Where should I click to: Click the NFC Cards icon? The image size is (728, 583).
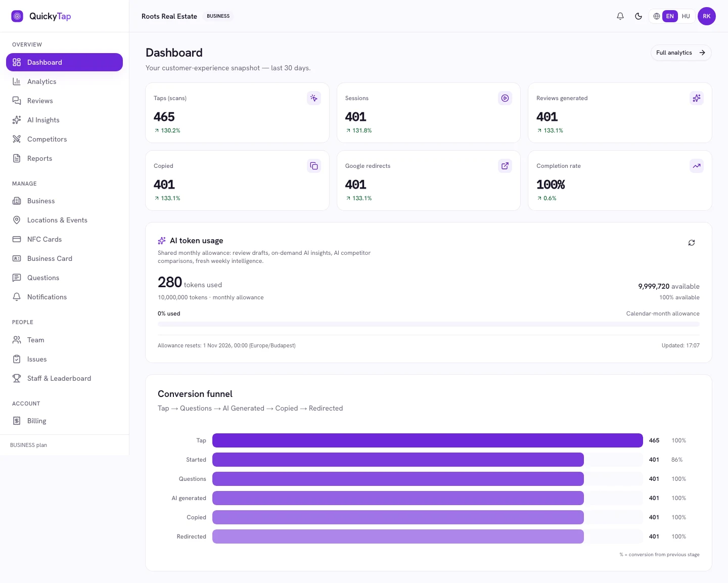(x=17, y=239)
